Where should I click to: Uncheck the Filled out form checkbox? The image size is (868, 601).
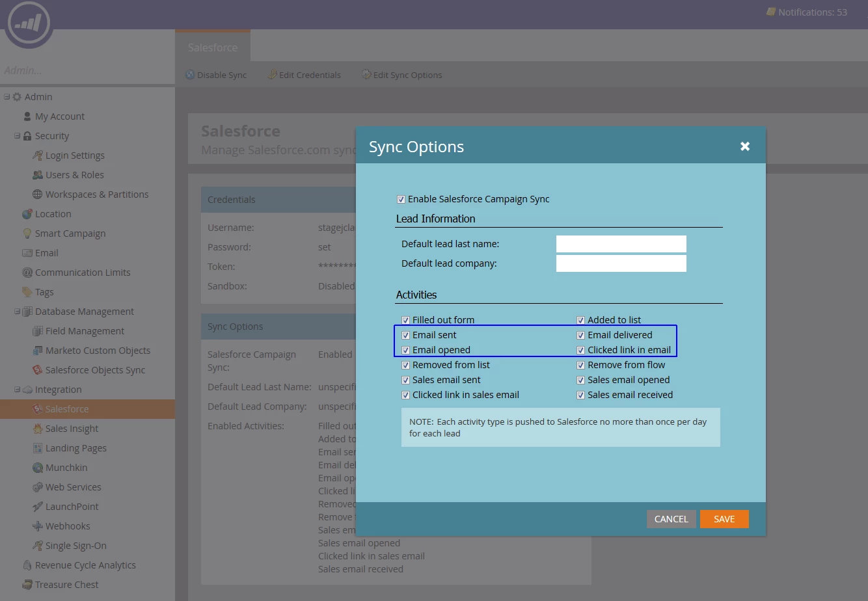pos(405,321)
